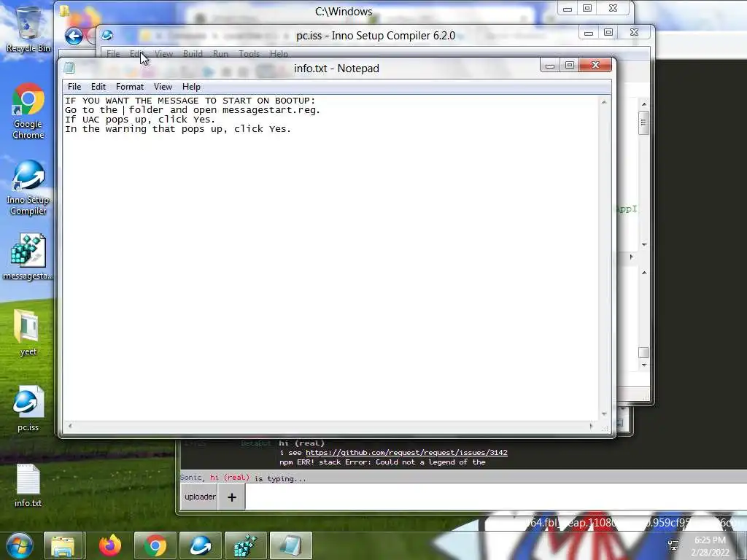Click the network icon in system tray
This screenshot has width=747, height=560.
pyautogui.click(x=673, y=545)
